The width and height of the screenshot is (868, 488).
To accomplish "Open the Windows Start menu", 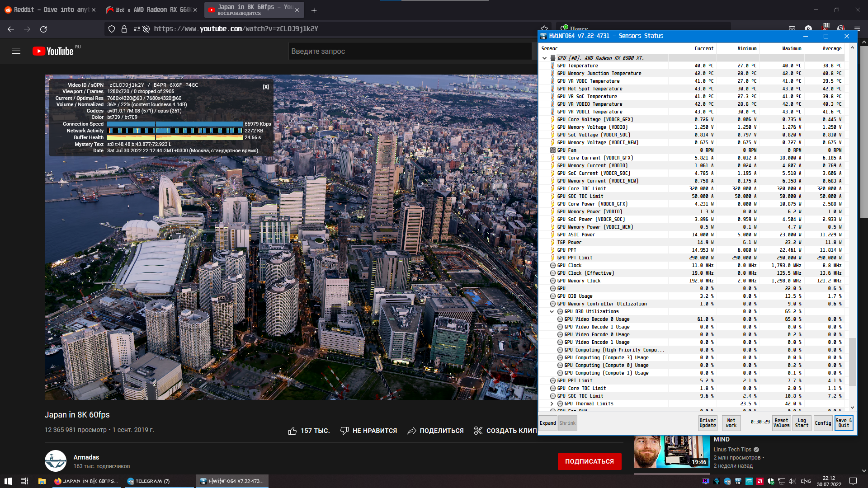I will [8, 481].
